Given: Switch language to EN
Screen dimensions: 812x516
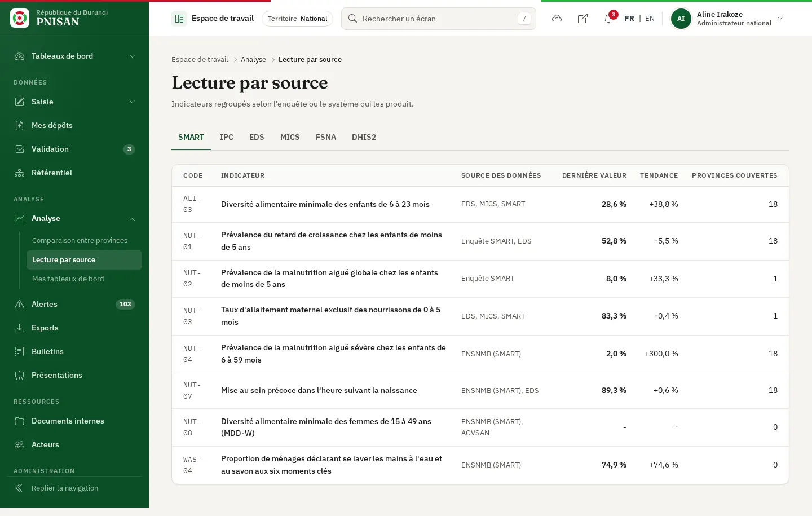Looking at the screenshot, I should (650, 19).
